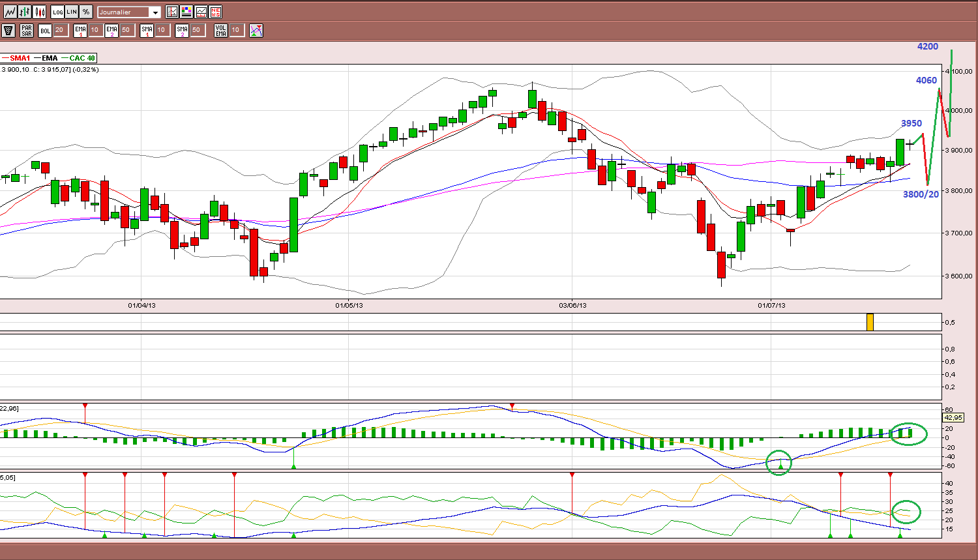Edit the VOL EMA period field
Image resolution: width=978 pixels, height=560 pixels.
click(x=236, y=30)
